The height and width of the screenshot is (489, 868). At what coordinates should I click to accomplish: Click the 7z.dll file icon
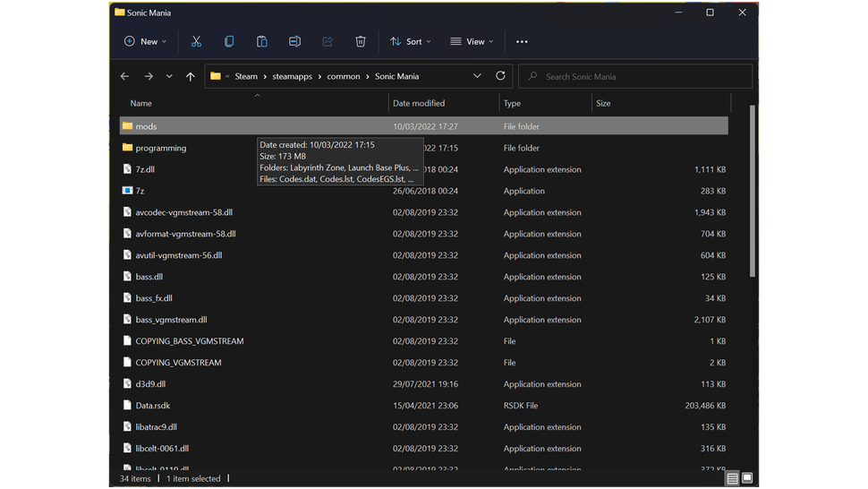127,169
